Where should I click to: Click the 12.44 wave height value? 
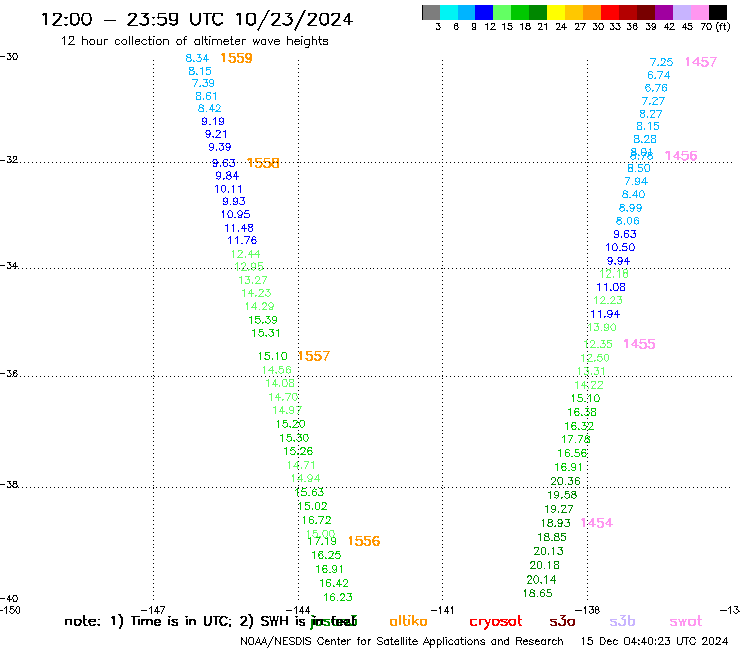pos(245,254)
